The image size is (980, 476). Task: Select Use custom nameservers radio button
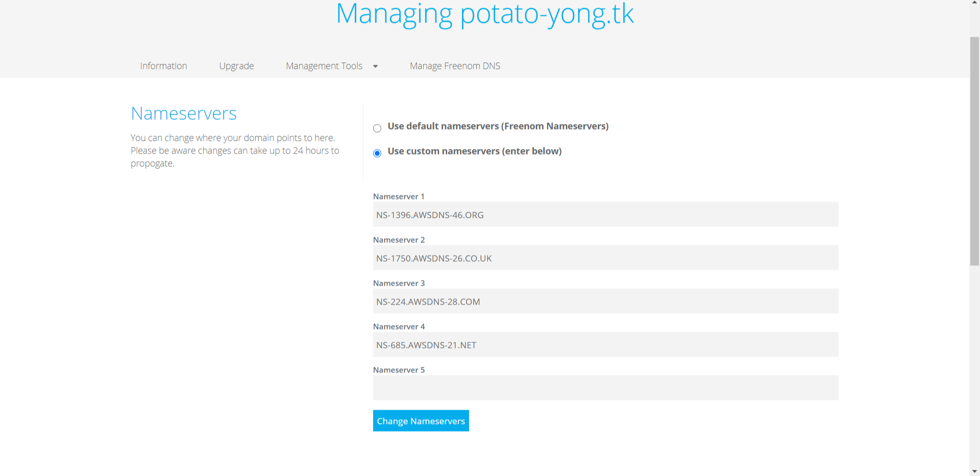point(377,153)
